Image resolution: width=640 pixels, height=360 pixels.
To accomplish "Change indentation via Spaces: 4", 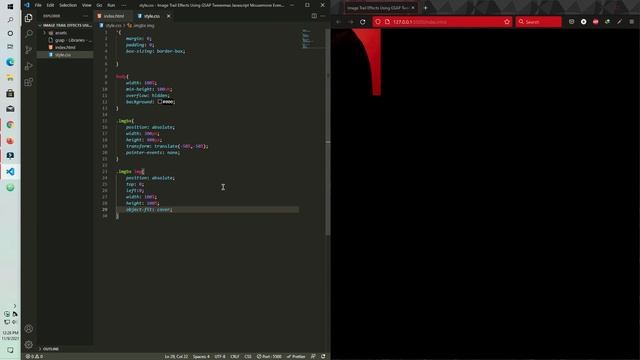I will (x=201, y=356).
